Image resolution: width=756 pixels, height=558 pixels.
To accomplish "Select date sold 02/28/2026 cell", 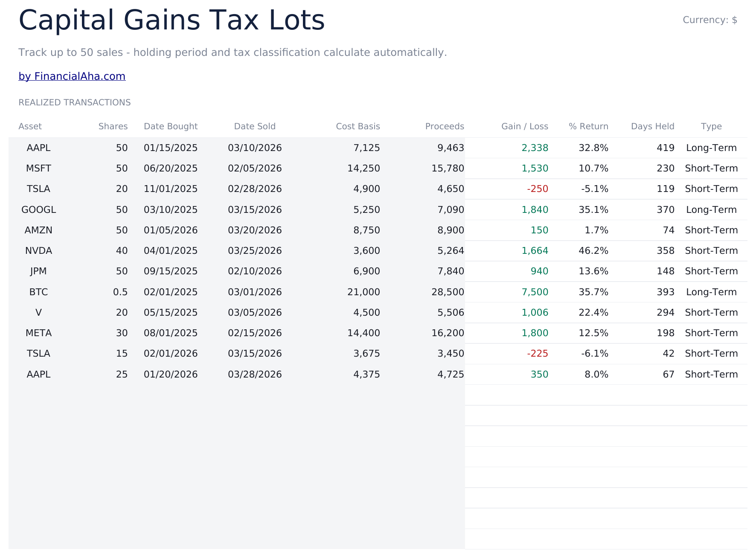I will [x=255, y=189].
